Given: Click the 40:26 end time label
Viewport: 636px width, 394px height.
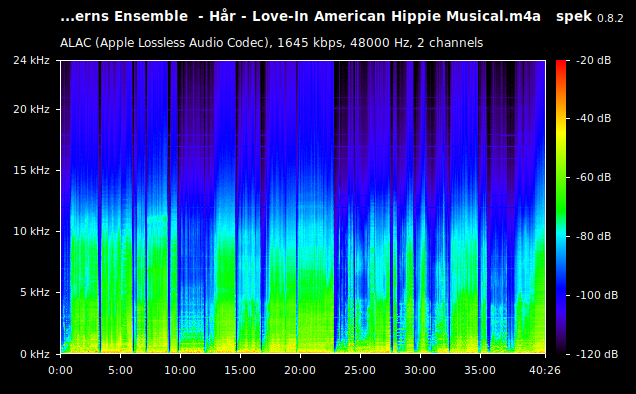Looking at the screenshot, I should (545, 370).
